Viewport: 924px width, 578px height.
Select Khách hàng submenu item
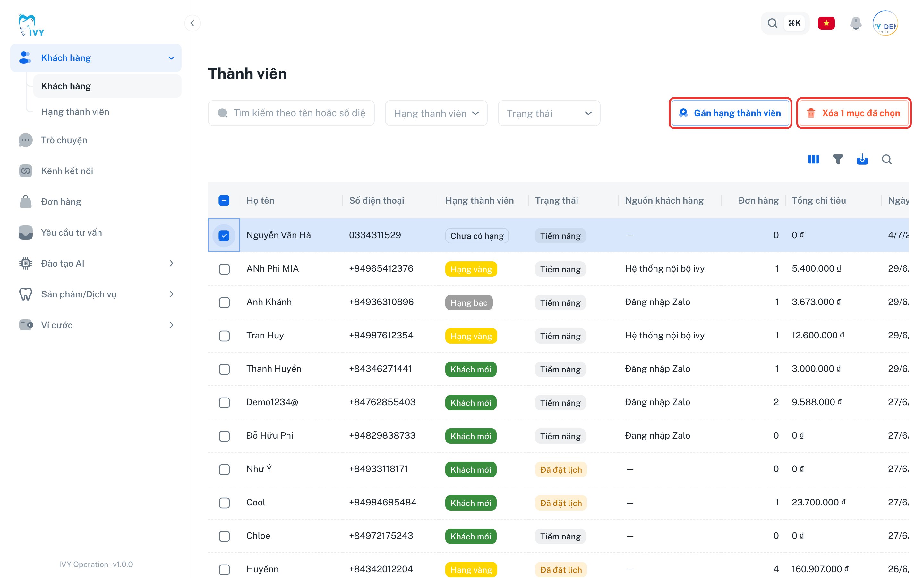pyautogui.click(x=107, y=86)
